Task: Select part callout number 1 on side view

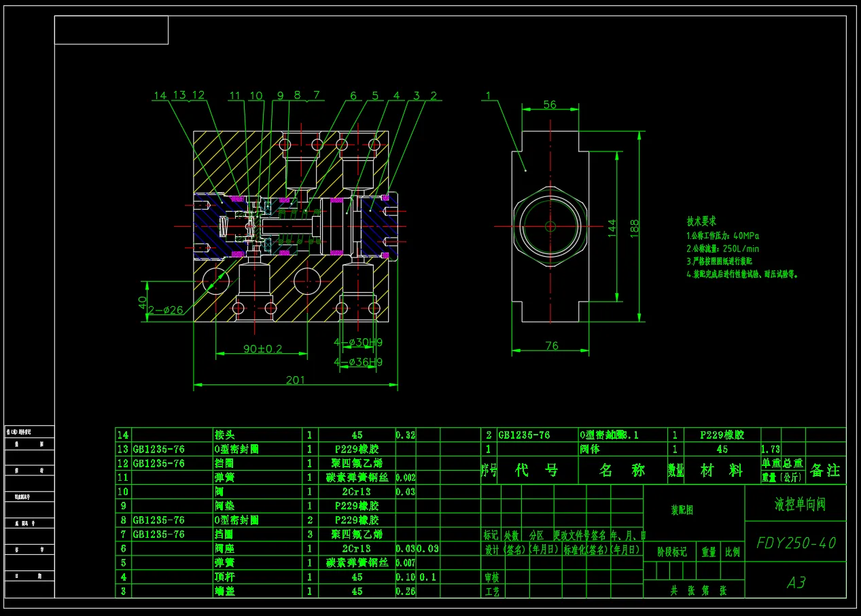Action: [487, 96]
